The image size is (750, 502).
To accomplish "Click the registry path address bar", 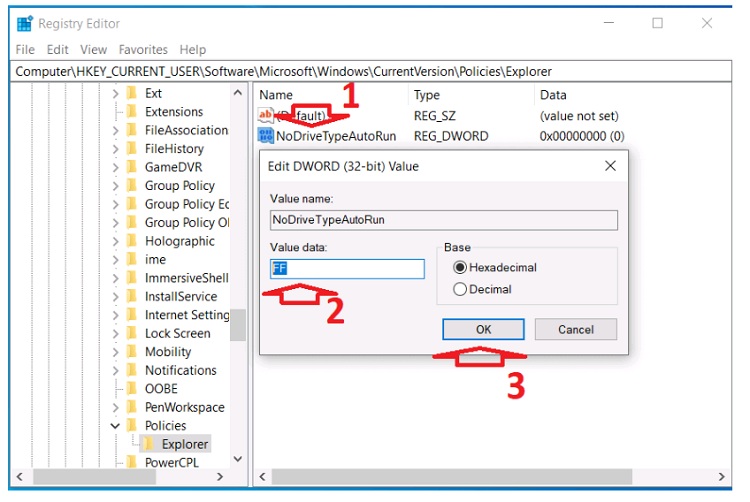I will click(371, 71).
